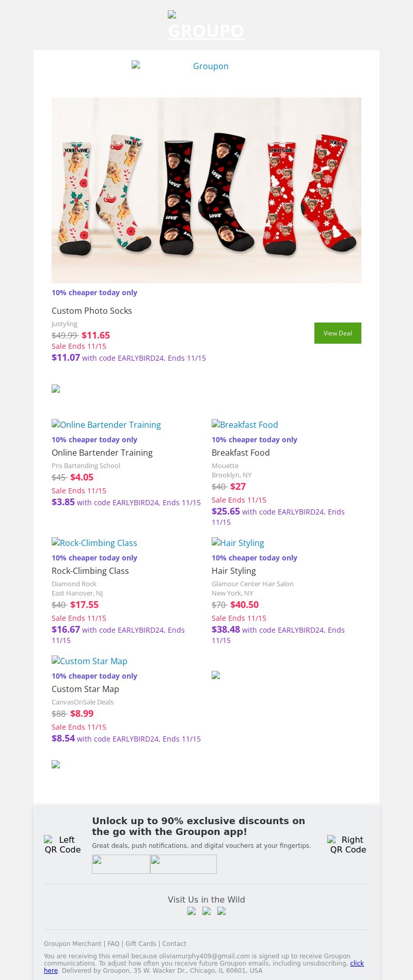The height and width of the screenshot is (980, 413).
Task: Open the Rock-Climbing Class image link
Action: tap(94, 543)
